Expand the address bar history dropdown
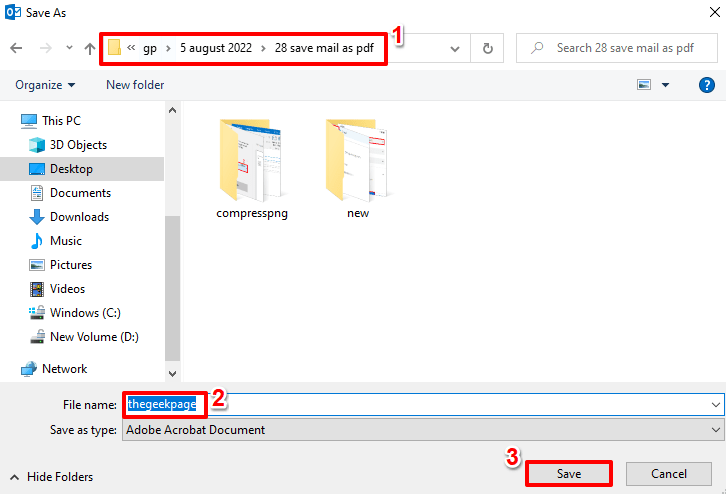This screenshot has width=726, height=494. click(455, 48)
